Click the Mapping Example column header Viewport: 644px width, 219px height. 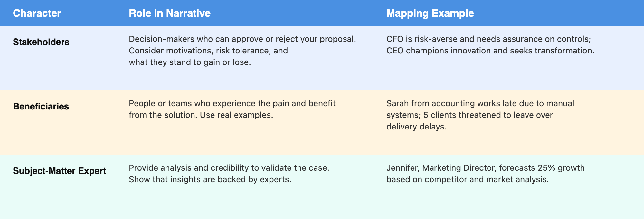click(430, 13)
